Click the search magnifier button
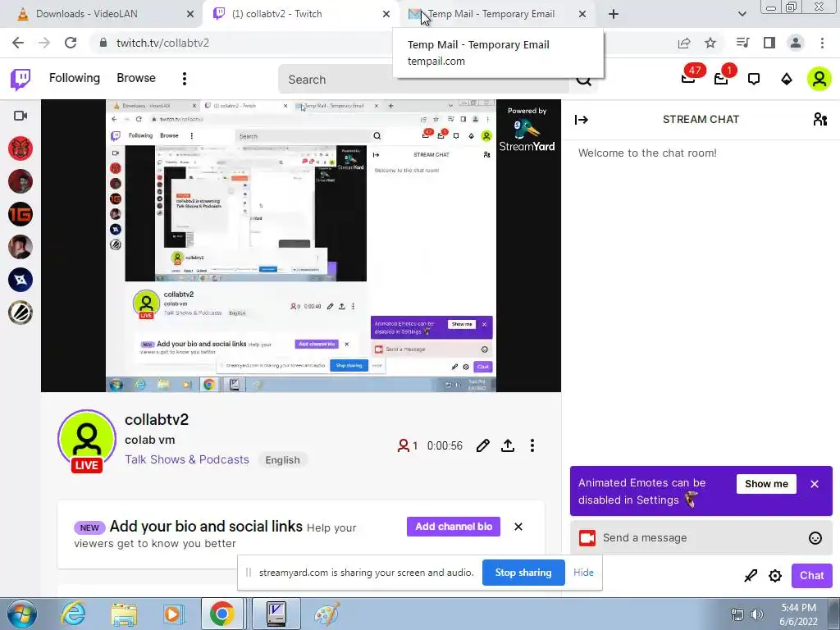Viewport: 840px width, 630px height. (583, 80)
